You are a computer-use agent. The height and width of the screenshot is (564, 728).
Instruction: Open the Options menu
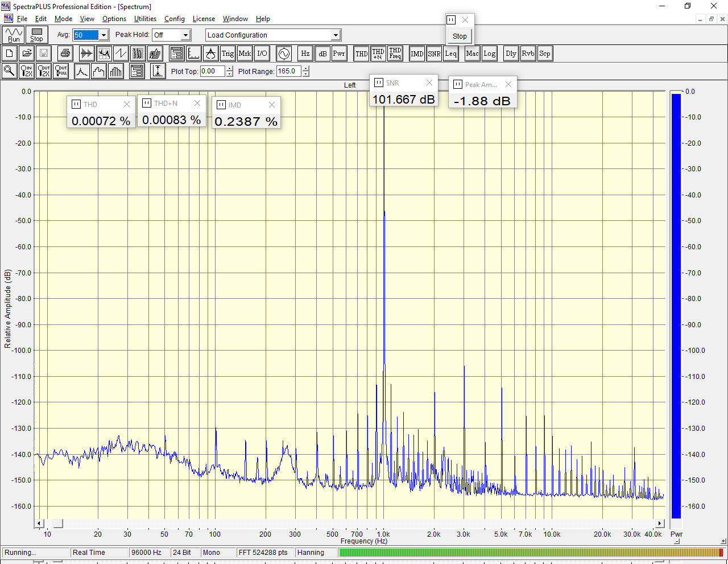click(x=114, y=19)
